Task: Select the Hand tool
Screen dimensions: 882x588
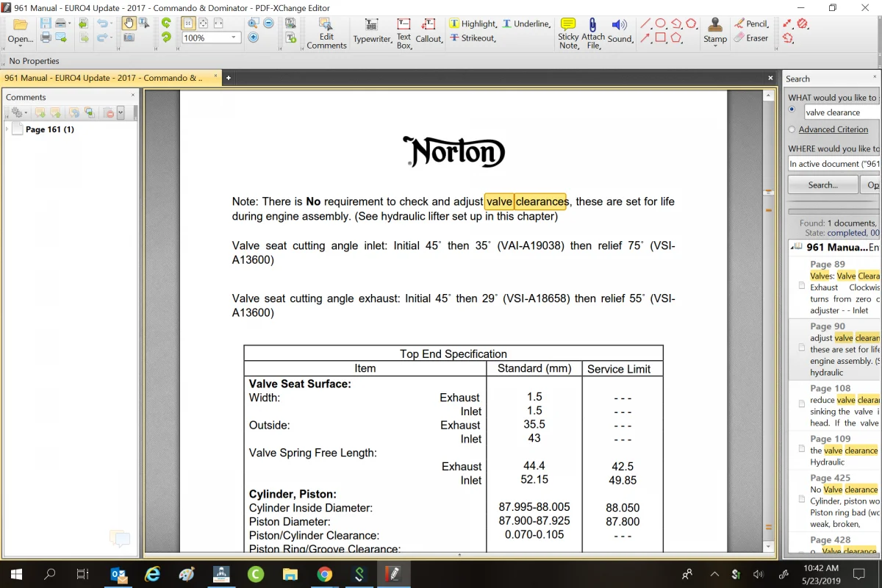Action: point(129,24)
